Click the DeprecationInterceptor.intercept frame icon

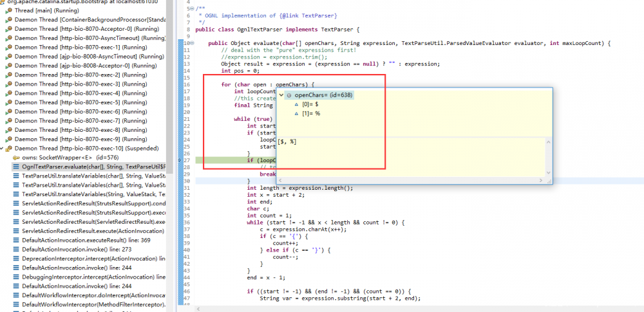17,259
